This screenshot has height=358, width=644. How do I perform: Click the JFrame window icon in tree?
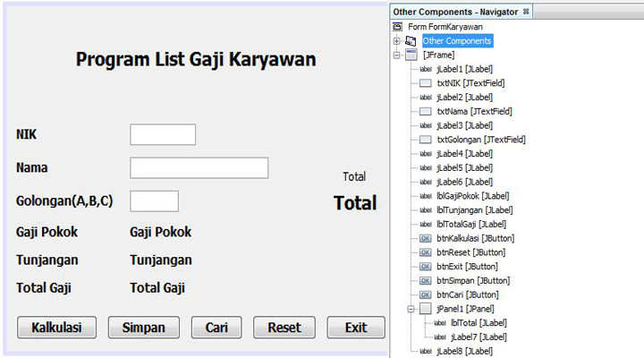[x=411, y=55]
